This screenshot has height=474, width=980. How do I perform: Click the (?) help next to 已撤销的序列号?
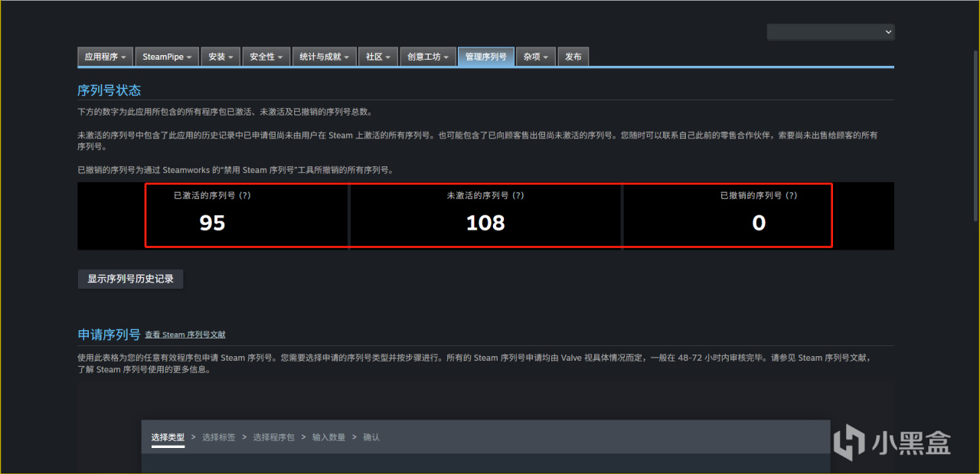click(x=792, y=195)
